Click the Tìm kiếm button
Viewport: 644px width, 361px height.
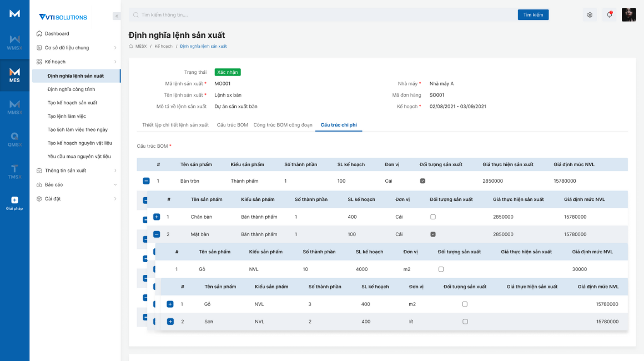[x=533, y=15]
